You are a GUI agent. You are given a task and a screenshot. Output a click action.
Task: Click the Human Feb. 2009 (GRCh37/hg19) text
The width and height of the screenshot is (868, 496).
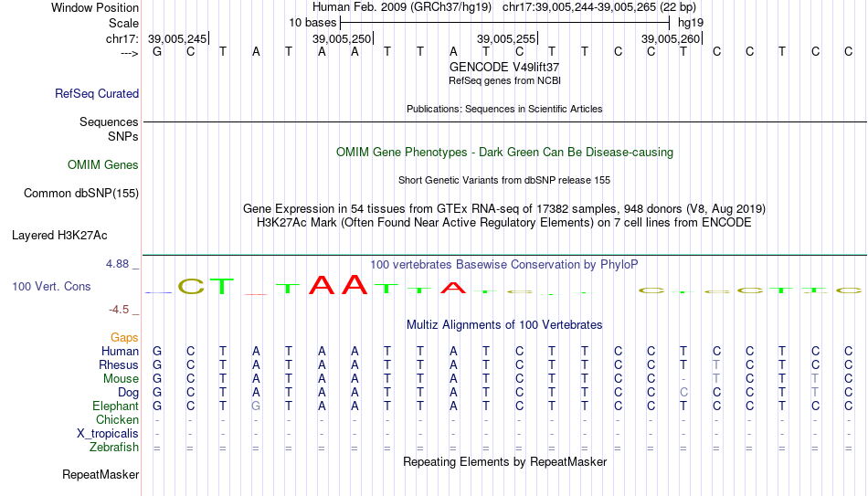click(x=402, y=7)
